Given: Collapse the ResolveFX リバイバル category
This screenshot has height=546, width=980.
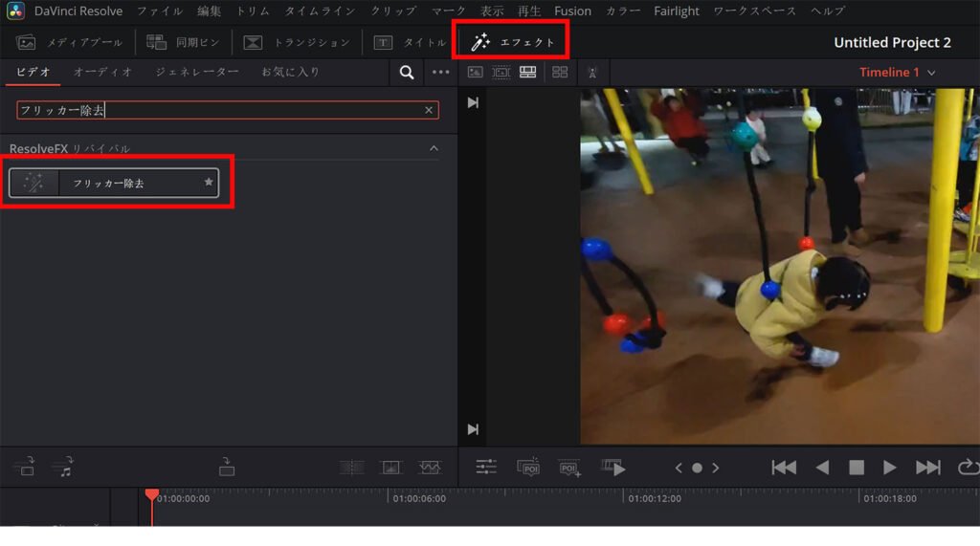Looking at the screenshot, I should pyautogui.click(x=434, y=148).
